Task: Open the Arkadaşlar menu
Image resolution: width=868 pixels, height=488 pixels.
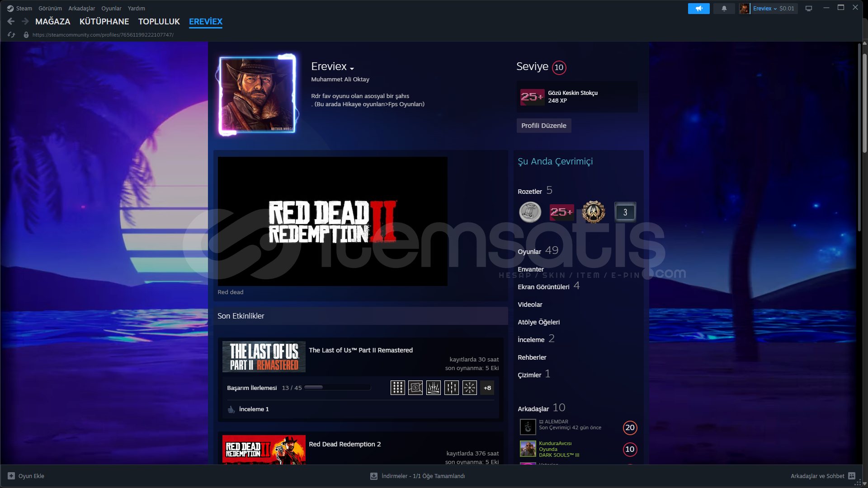Action: 81,9
